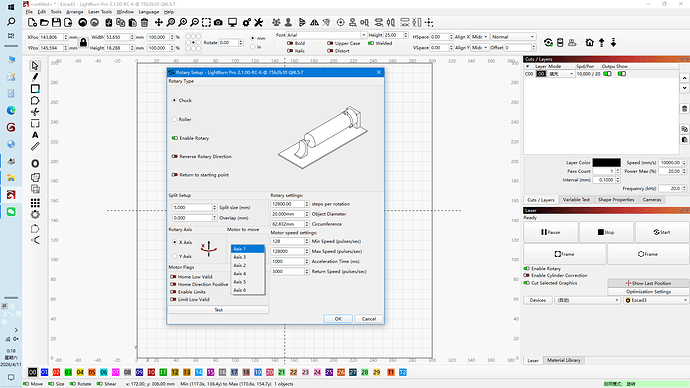Toggle Enable Cylinder Correction in Laser panel

pos(527,275)
